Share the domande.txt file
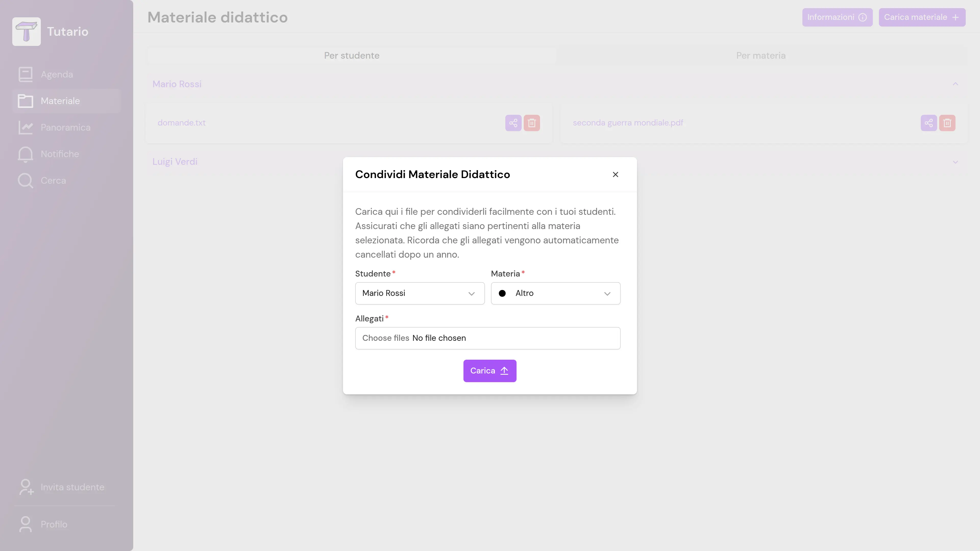The width and height of the screenshot is (980, 551). (513, 123)
